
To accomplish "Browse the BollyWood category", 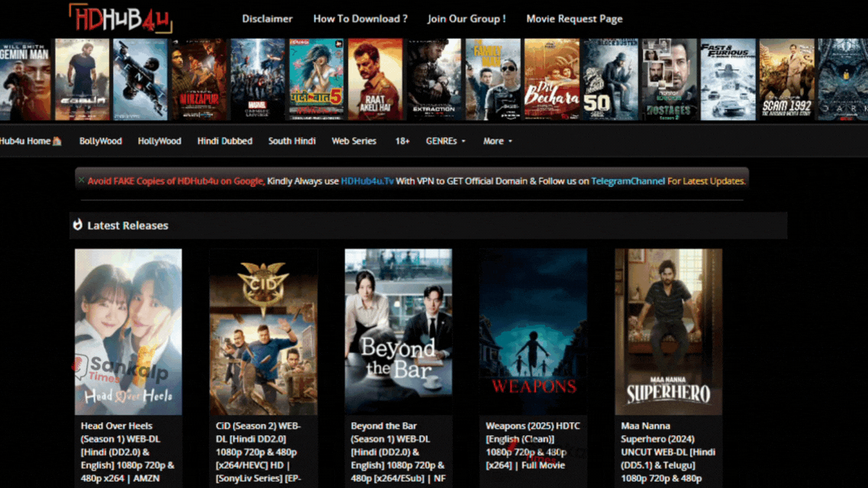I will (x=100, y=141).
